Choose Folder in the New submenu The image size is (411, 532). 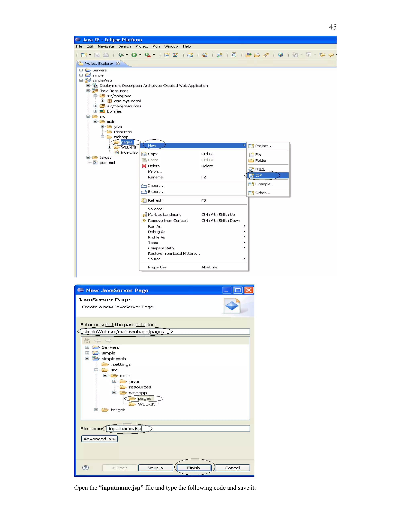pos(268,161)
